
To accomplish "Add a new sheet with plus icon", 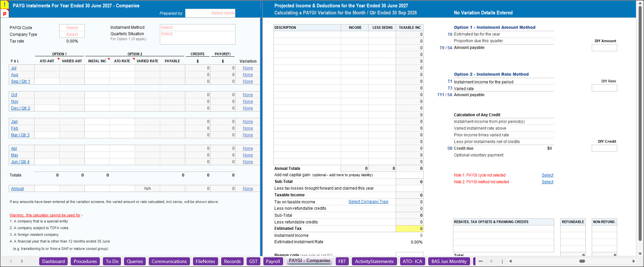I will (x=491, y=261).
